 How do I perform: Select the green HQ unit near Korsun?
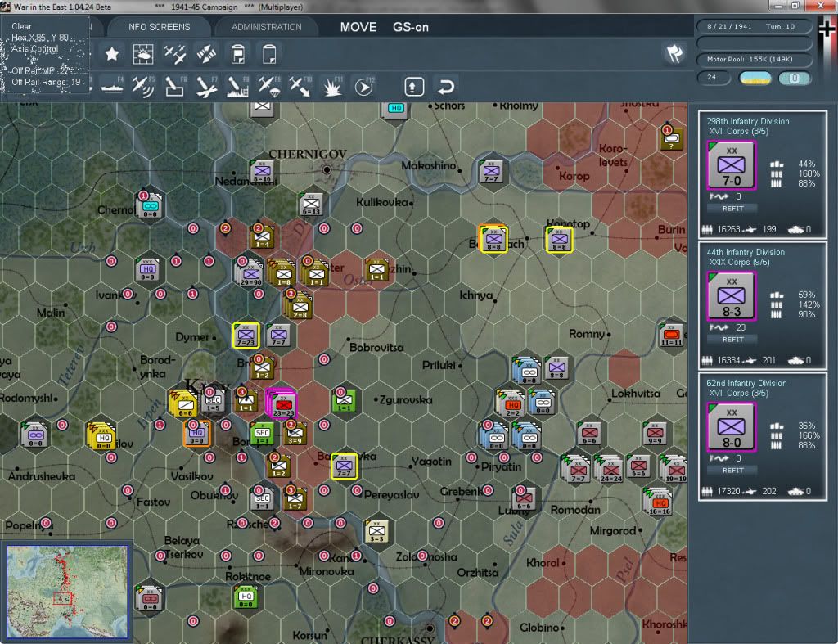pos(246,597)
